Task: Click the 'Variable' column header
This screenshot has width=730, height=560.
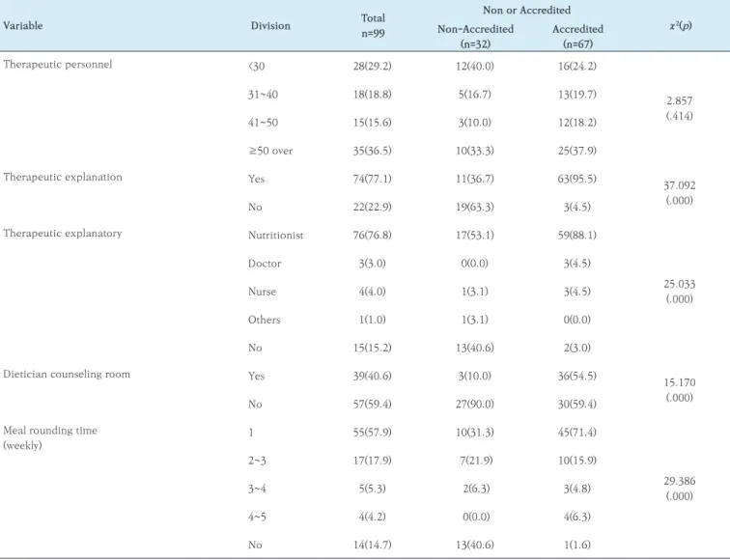Action: tap(23, 26)
